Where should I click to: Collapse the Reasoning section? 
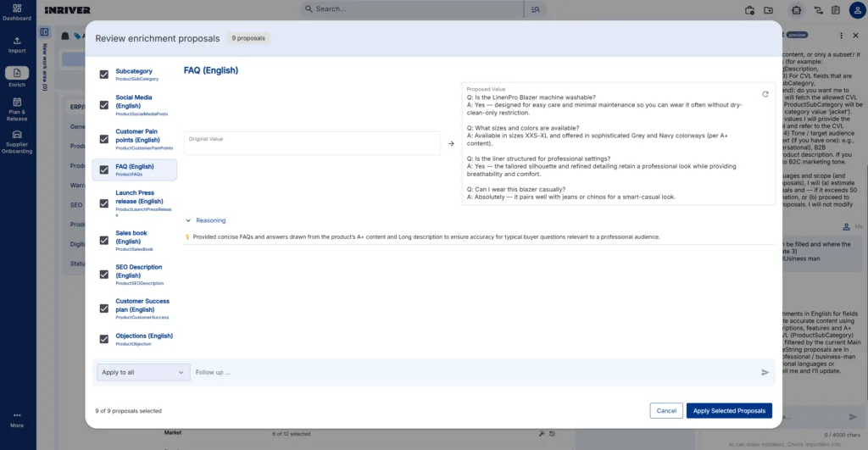[205, 220]
